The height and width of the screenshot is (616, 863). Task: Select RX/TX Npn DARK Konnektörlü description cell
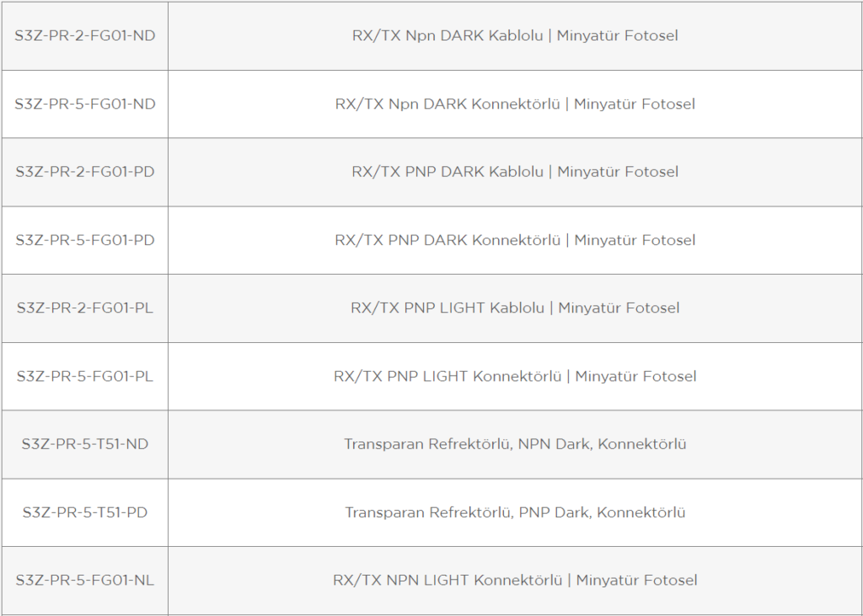click(515, 104)
